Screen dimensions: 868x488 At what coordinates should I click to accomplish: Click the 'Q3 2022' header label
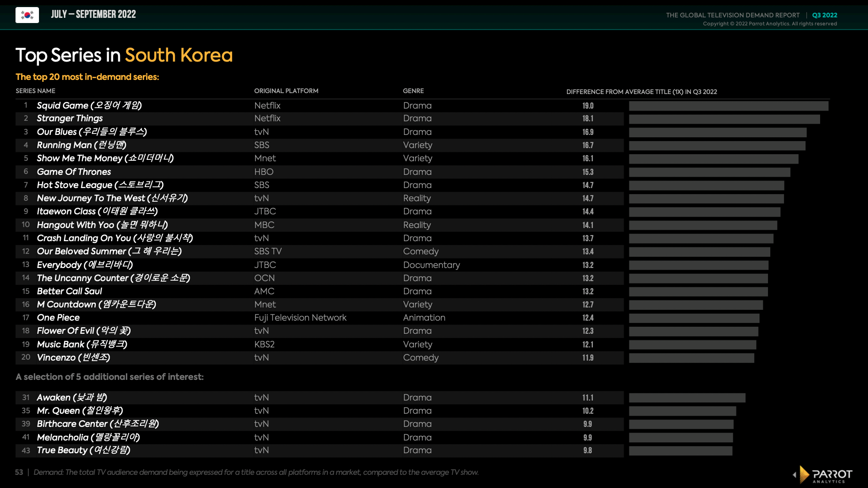click(x=824, y=15)
